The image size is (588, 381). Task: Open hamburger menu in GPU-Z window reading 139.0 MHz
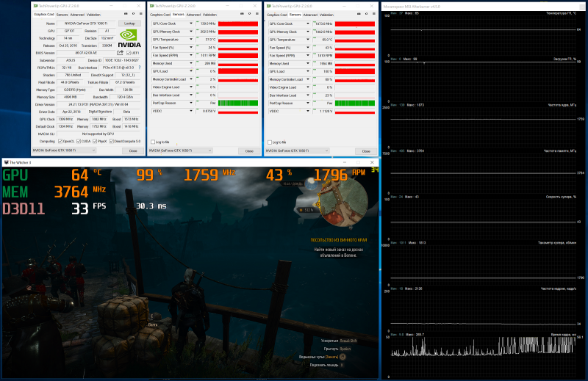pyautogui.click(x=257, y=13)
